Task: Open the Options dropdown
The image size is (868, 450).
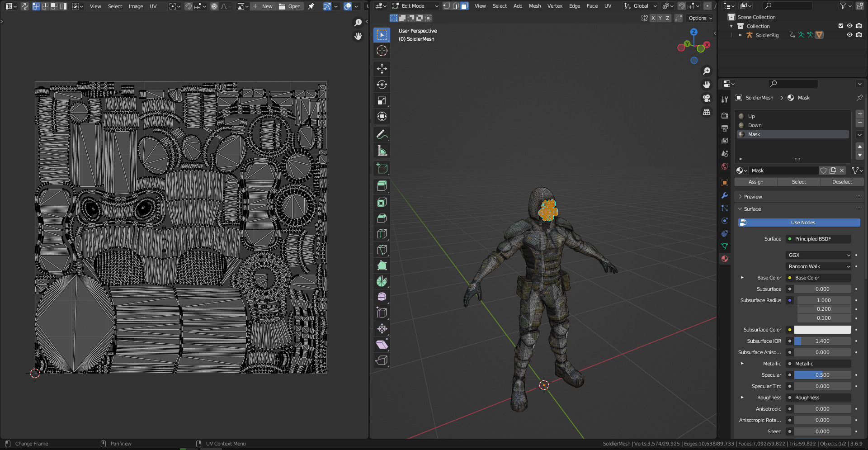Action: (x=700, y=18)
